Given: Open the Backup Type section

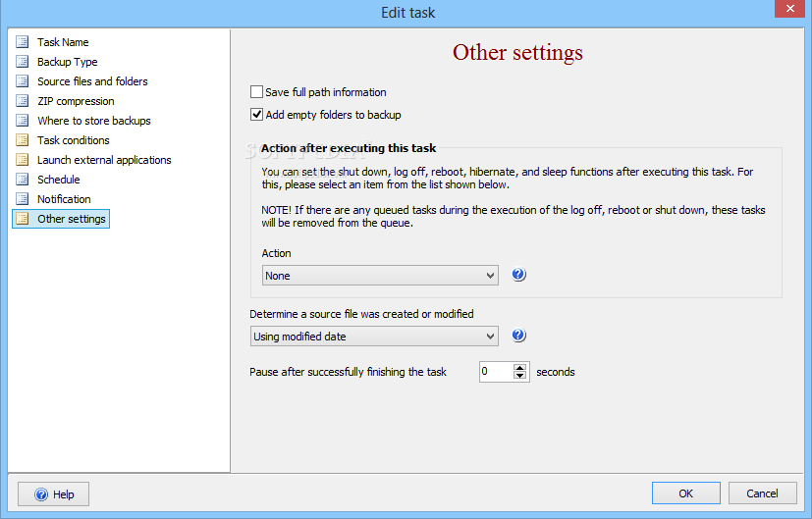Looking at the screenshot, I should [68, 62].
